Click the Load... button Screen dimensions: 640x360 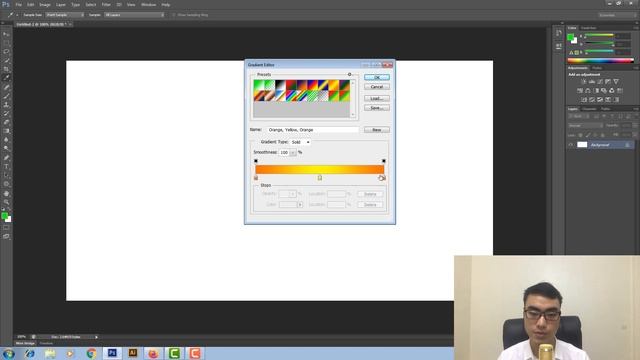(377, 98)
